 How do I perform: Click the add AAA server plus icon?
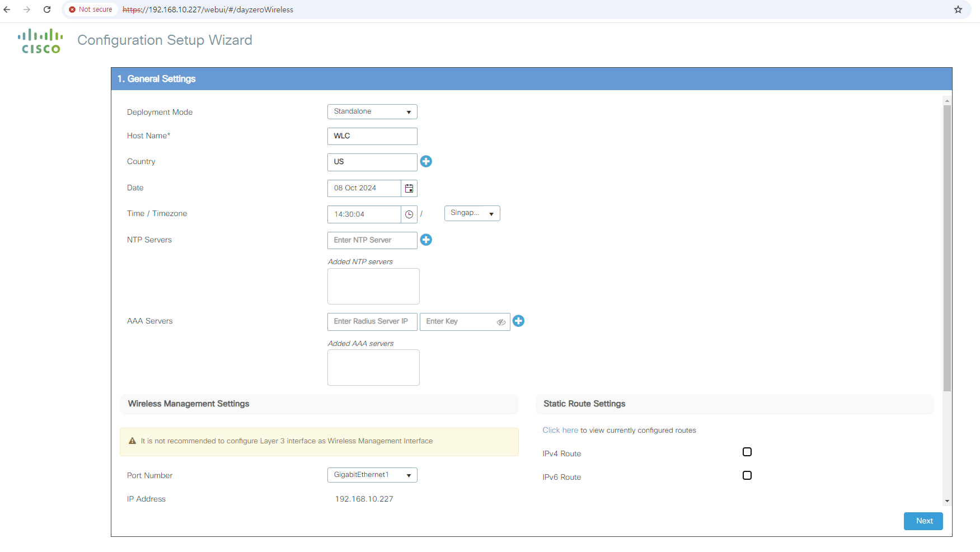point(518,321)
